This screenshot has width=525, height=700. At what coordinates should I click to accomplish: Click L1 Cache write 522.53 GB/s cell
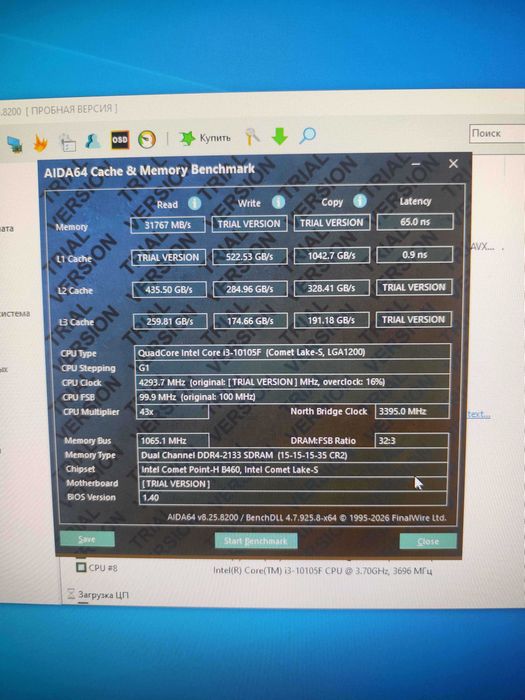pos(250,257)
